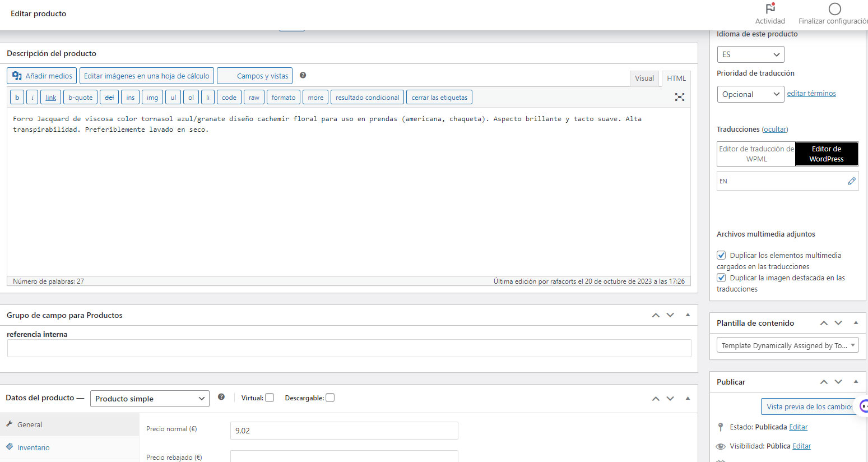Select Editor de traducción de WPML
The image size is (868, 462).
click(756, 154)
